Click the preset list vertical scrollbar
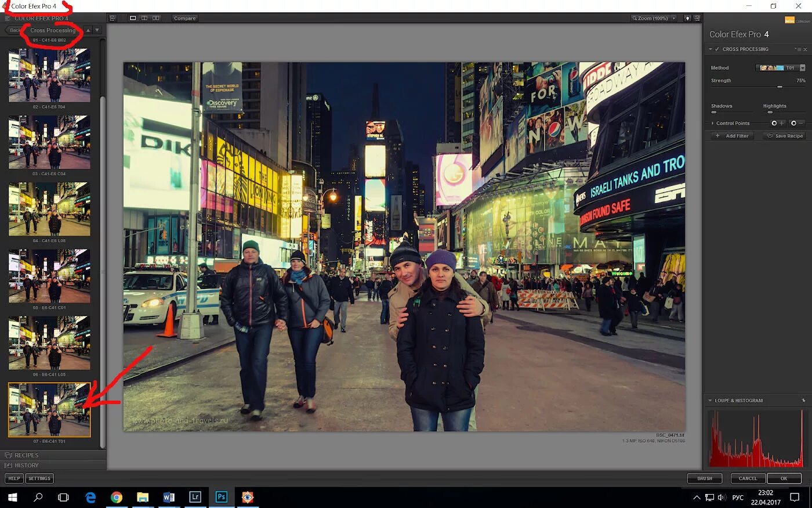This screenshot has width=812, height=508. pyautogui.click(x=103, y=271)
